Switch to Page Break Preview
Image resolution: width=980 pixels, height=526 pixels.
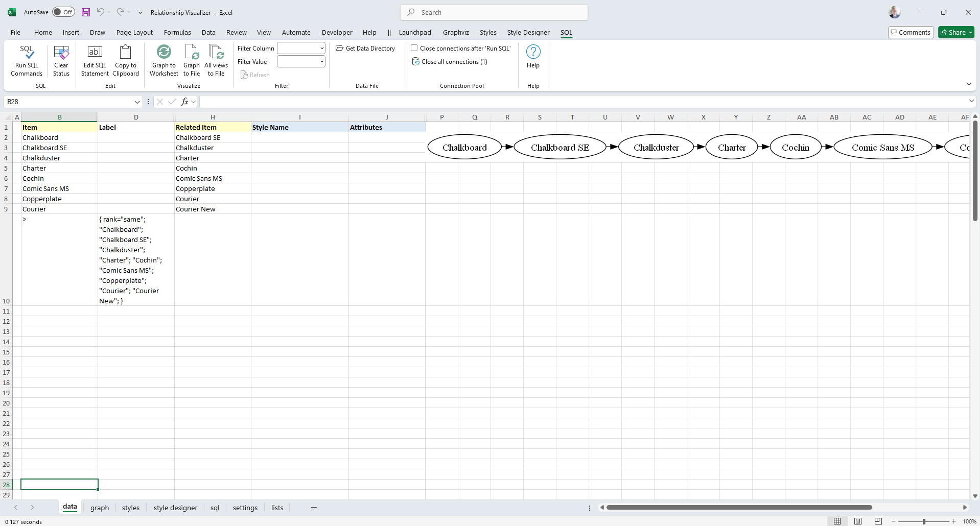(878, 521)
